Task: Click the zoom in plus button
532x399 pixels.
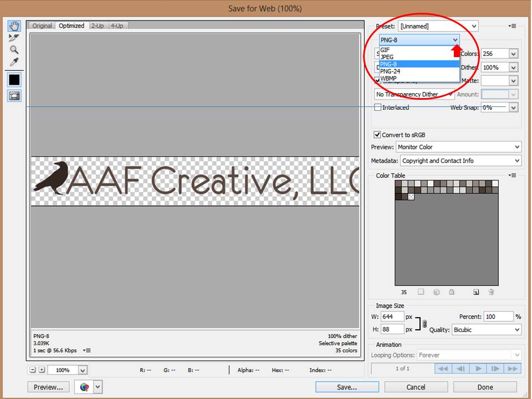Action: click(42, 370)
